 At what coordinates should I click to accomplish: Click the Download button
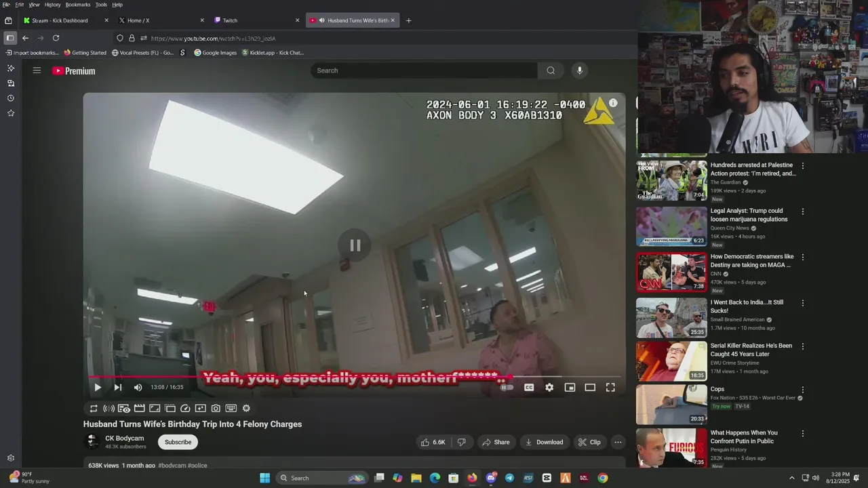click(544, 442)
